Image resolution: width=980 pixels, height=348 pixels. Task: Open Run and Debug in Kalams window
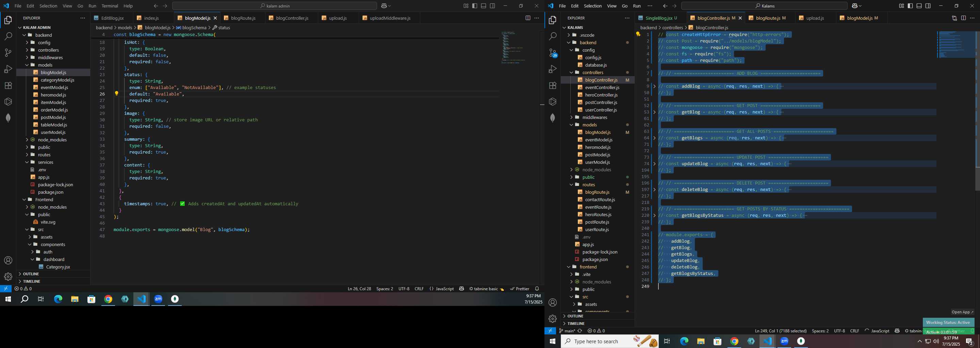point(553,69)
